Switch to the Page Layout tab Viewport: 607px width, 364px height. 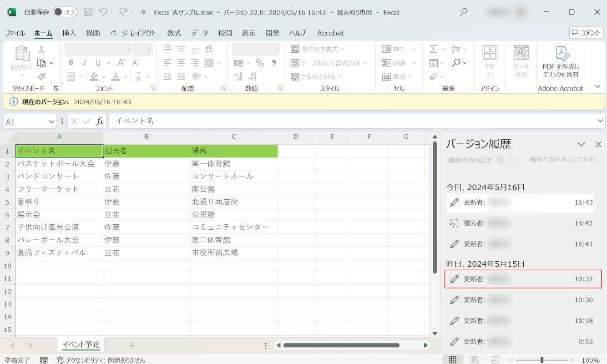tap(133, 33)
